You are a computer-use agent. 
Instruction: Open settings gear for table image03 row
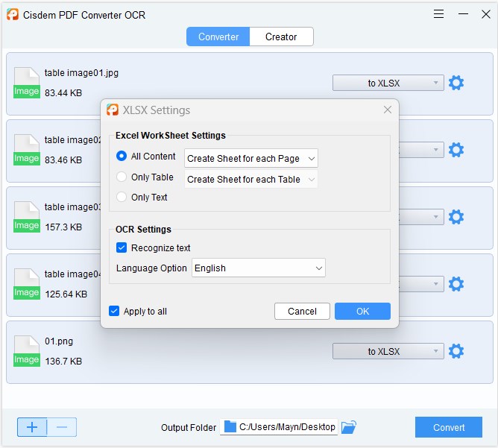pos(456,217)
